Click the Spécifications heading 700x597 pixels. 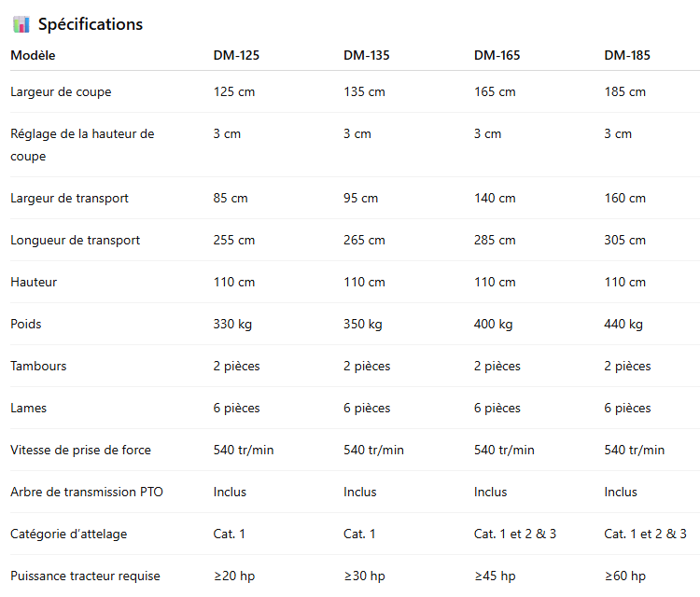[91, 24]
